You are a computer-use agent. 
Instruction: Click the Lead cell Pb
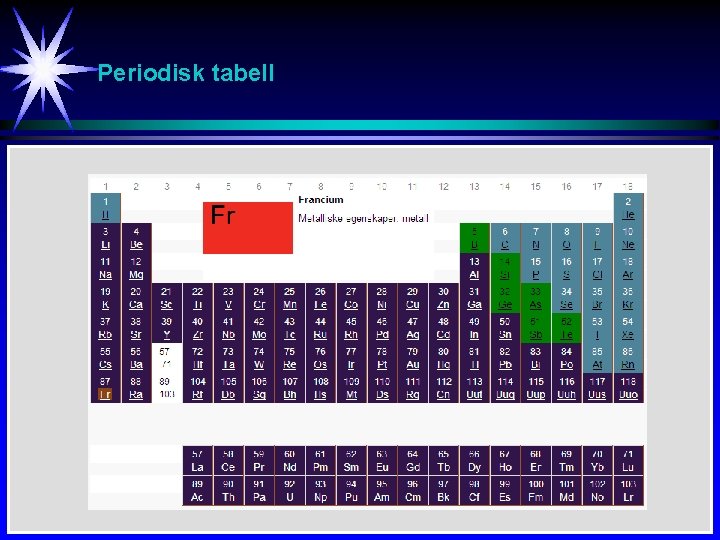coord(505,358)
